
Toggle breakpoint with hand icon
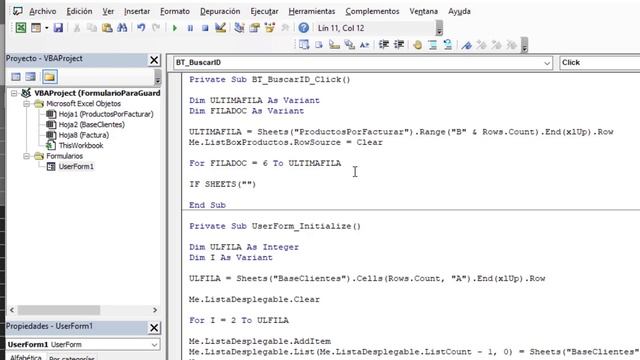[417, 45]
